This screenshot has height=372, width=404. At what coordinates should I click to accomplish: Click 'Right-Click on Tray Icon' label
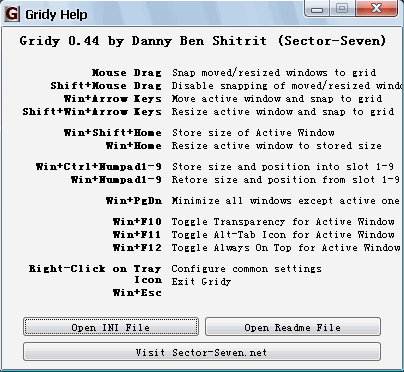(x=95, y=274)
